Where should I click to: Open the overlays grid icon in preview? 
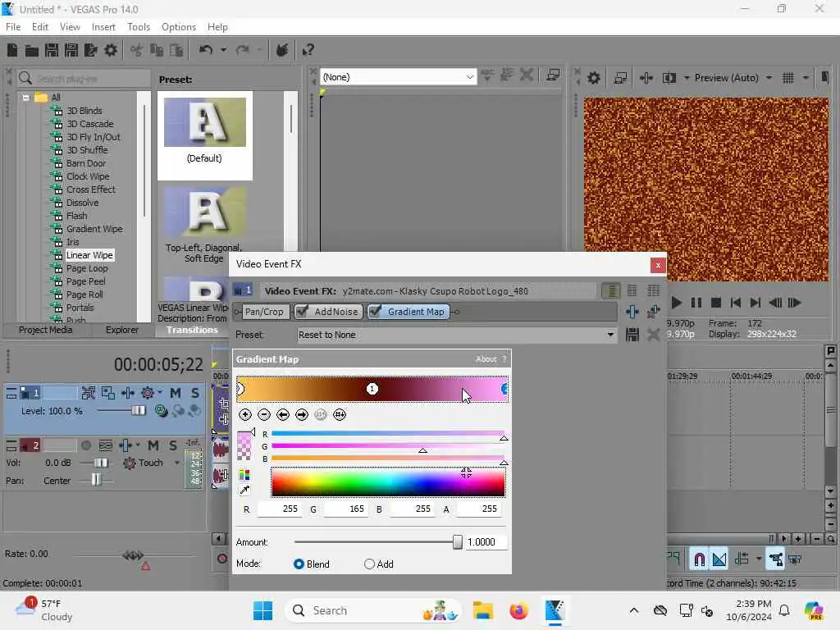[x=788, y=78]
